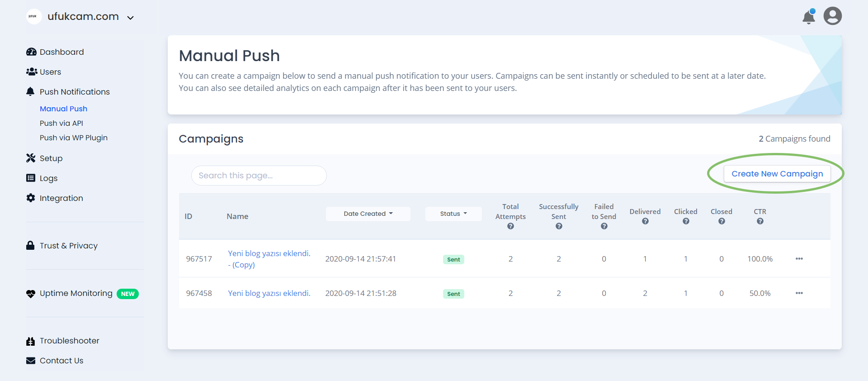Image resolution: width=868 pixels, height=381 pixels.
Task: Open the Contact Us page
Action: click(61, 361)
